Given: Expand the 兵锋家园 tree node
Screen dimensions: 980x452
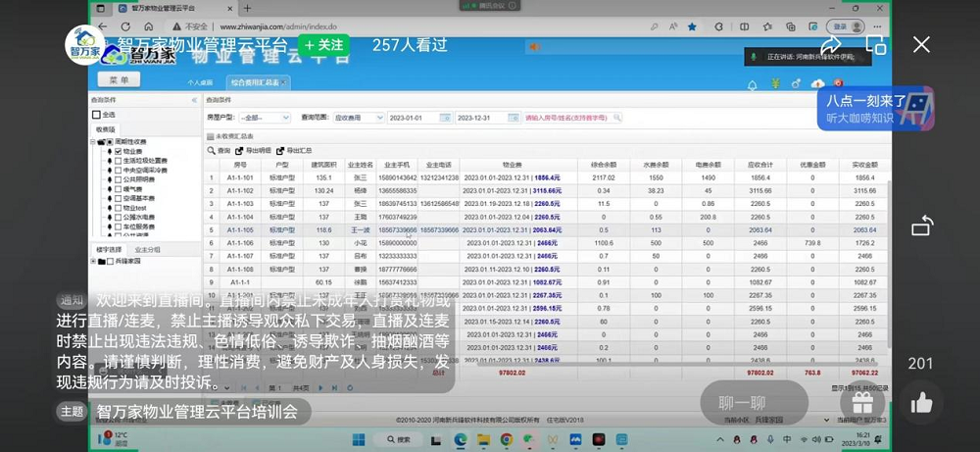Looking at the screenshot, I should coord(92,261).
